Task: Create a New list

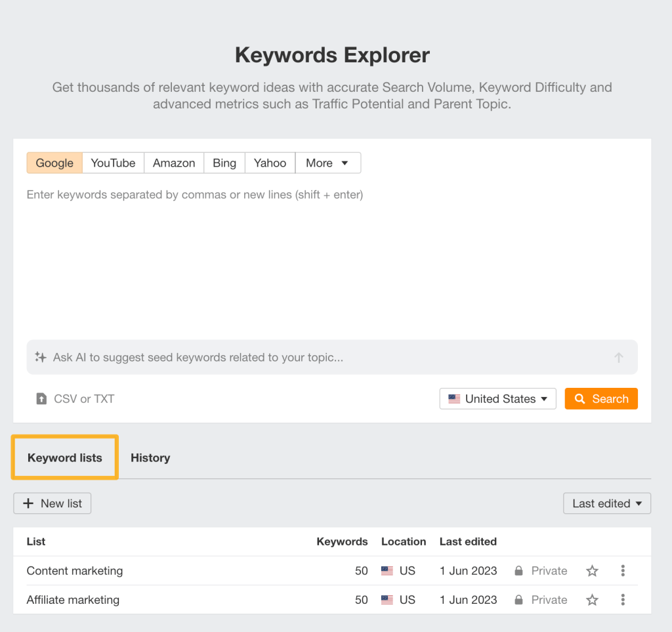Action: [x=52, y=503]
